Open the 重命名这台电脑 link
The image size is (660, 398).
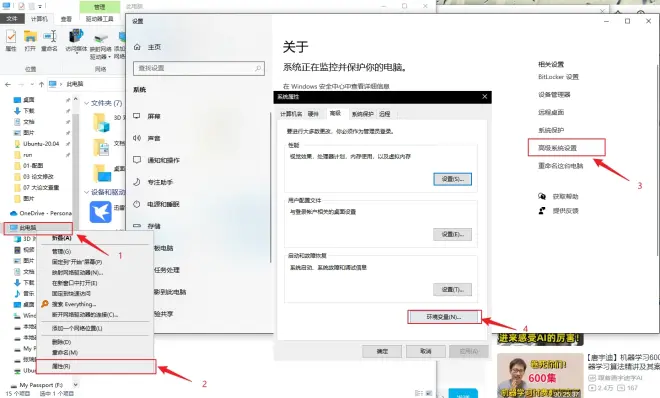pos(560,166)
